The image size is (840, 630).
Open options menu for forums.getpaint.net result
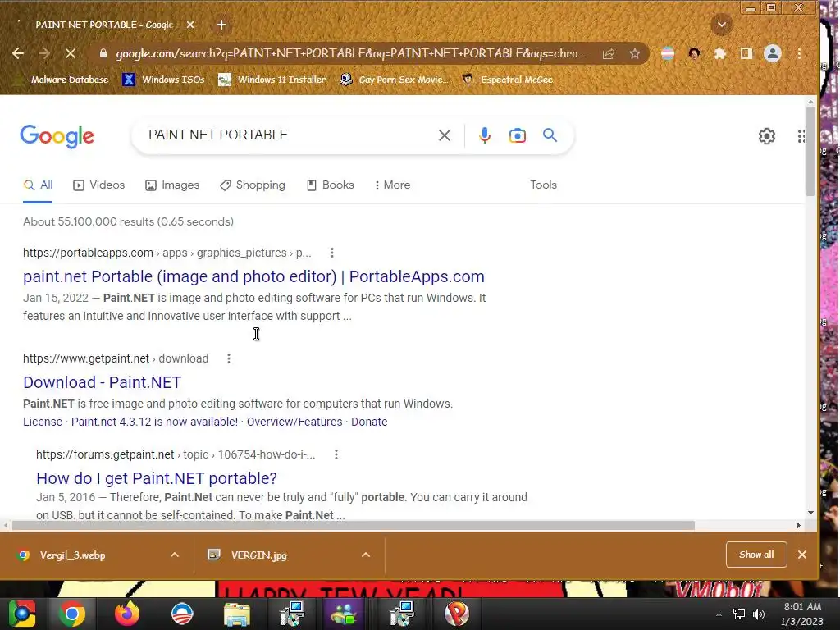click(336, 454)
